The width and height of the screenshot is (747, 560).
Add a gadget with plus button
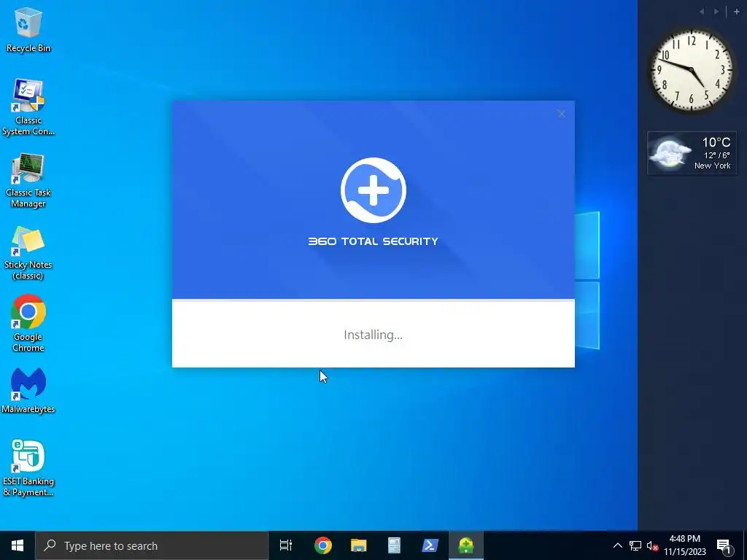pos(736,12)
